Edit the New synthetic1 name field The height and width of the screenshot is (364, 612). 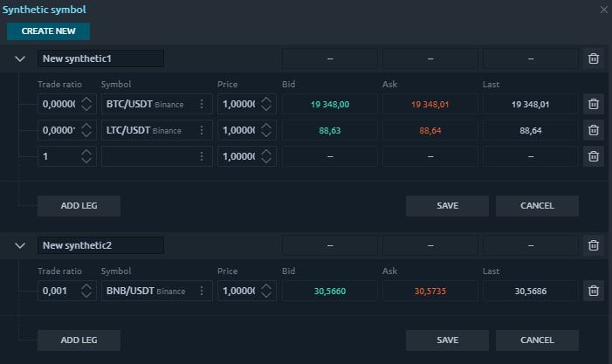[x=100, y=58]
